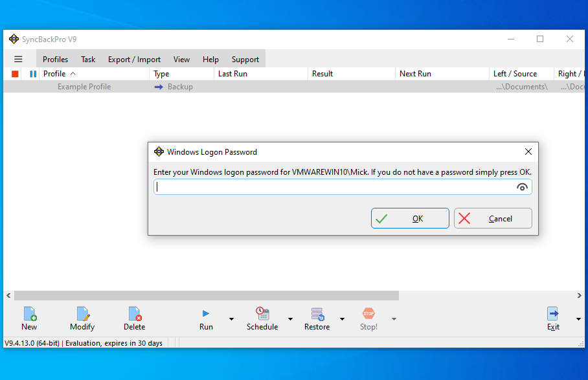
Task: Click the scroll left arrow
Action: coord(8,295)
